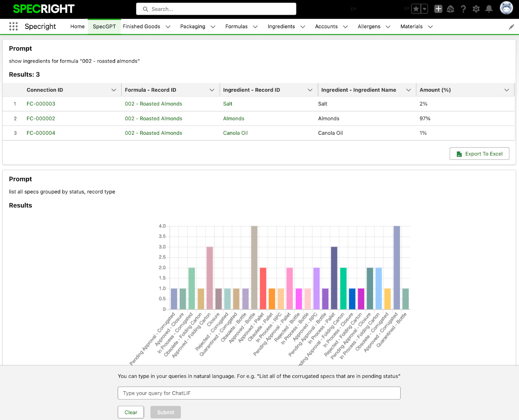The height and width of the screenshot is (420, 519).
Task: Open the App Launcher dots grid
Action: 13,26
